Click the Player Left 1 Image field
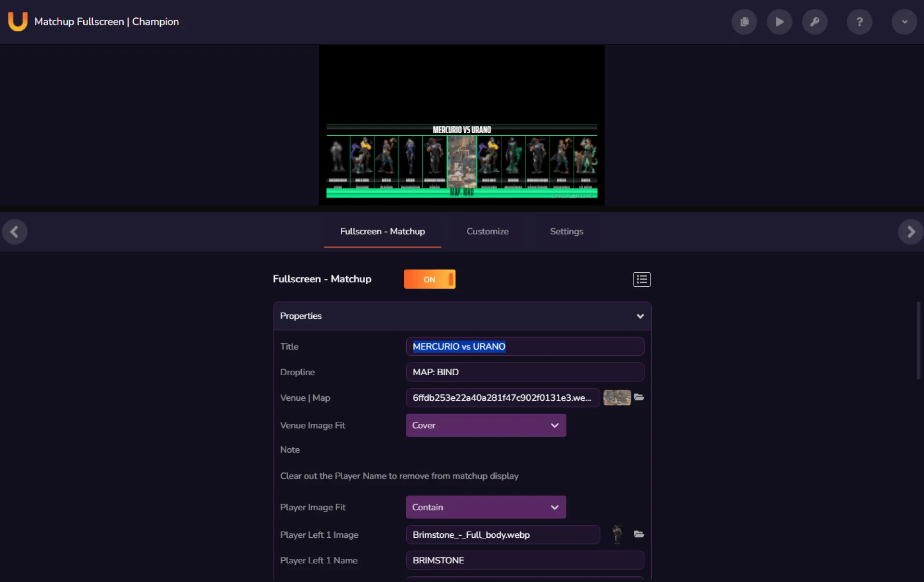This screenshot has width=924, height=582. point(503,535)
